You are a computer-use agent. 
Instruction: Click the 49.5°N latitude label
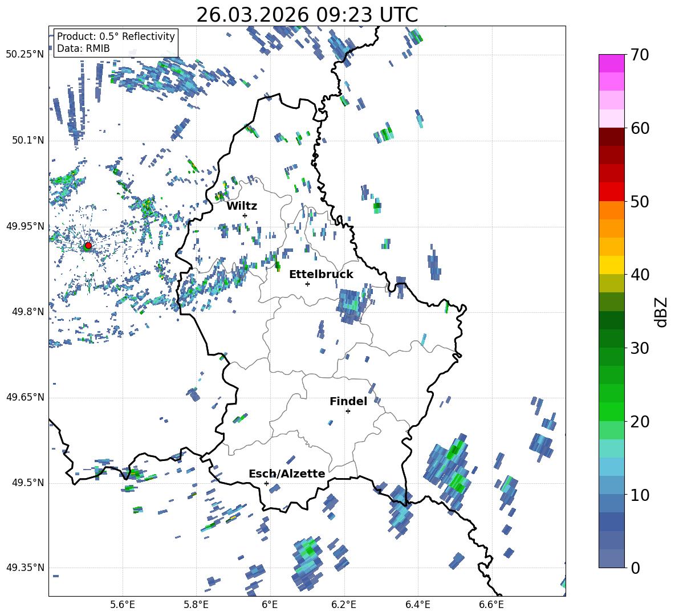(x=27, y=483)
